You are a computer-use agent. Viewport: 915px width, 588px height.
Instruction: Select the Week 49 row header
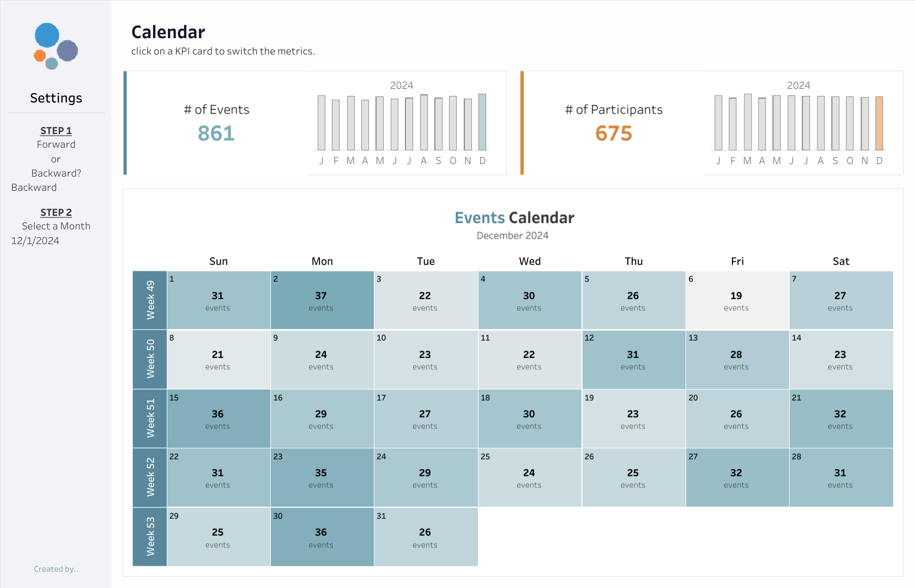tap(150, 300)
